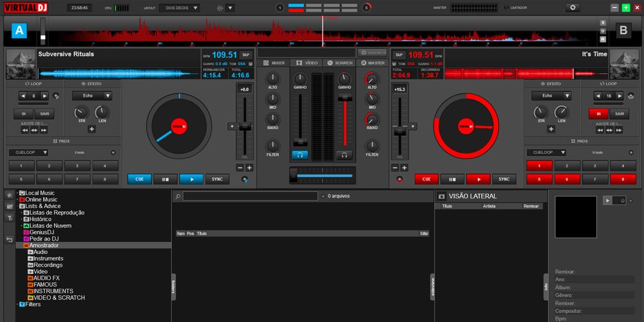This screenshot has height=322, width=644.
Task: Click deck B album art thumbnail
Action: pyautogui.click(x=624, y=64)
